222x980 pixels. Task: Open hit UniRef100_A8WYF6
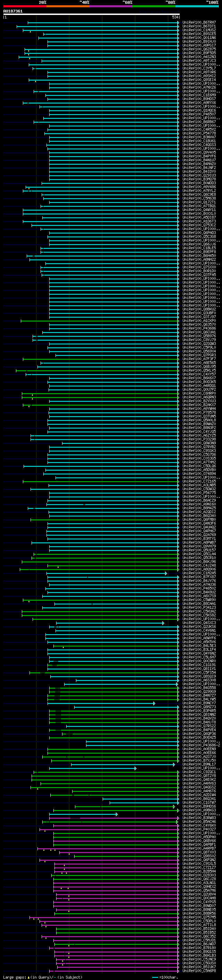click(199, 638)
